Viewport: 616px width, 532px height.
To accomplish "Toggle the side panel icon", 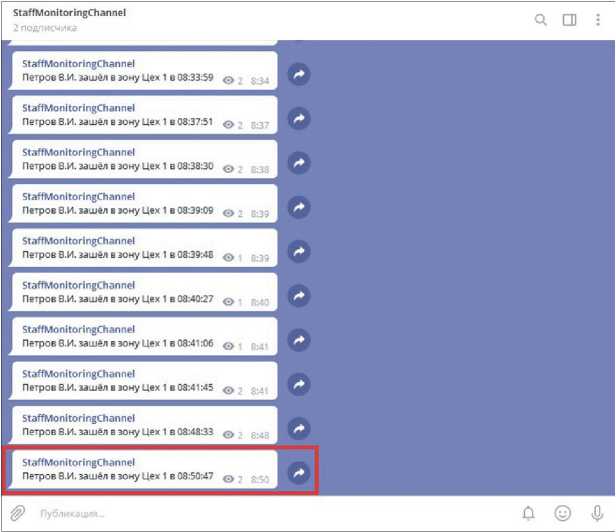I will (569, 20).
